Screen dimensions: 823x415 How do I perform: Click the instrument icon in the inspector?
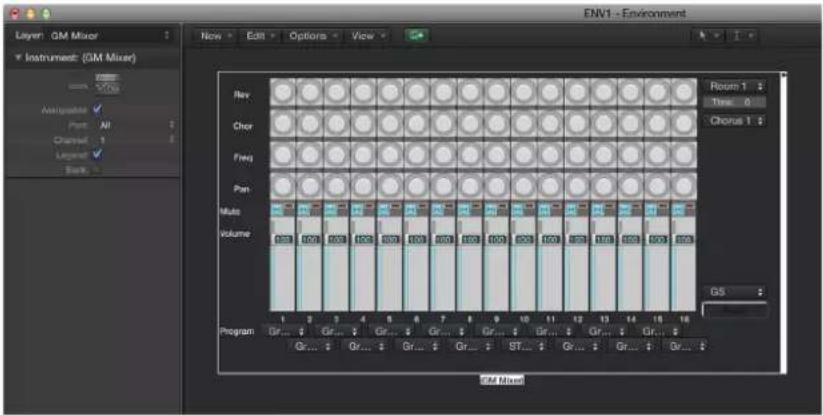click(108, 83)
